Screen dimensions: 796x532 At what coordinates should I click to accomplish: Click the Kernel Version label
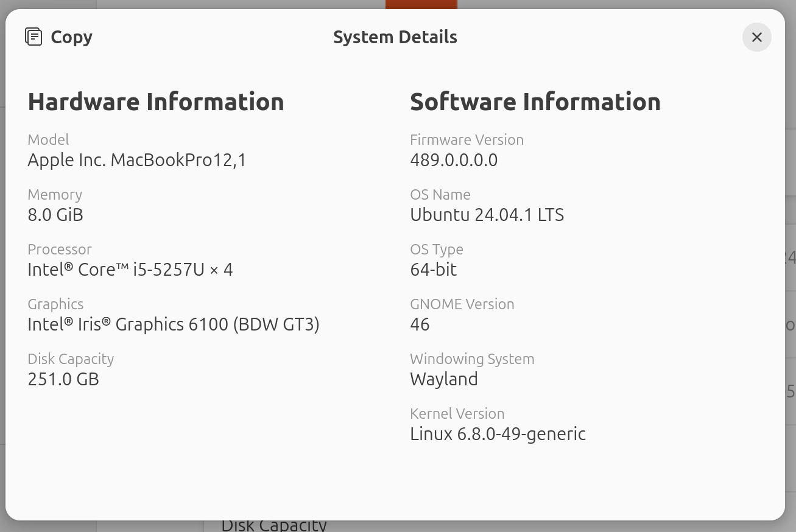coord(457,413)
